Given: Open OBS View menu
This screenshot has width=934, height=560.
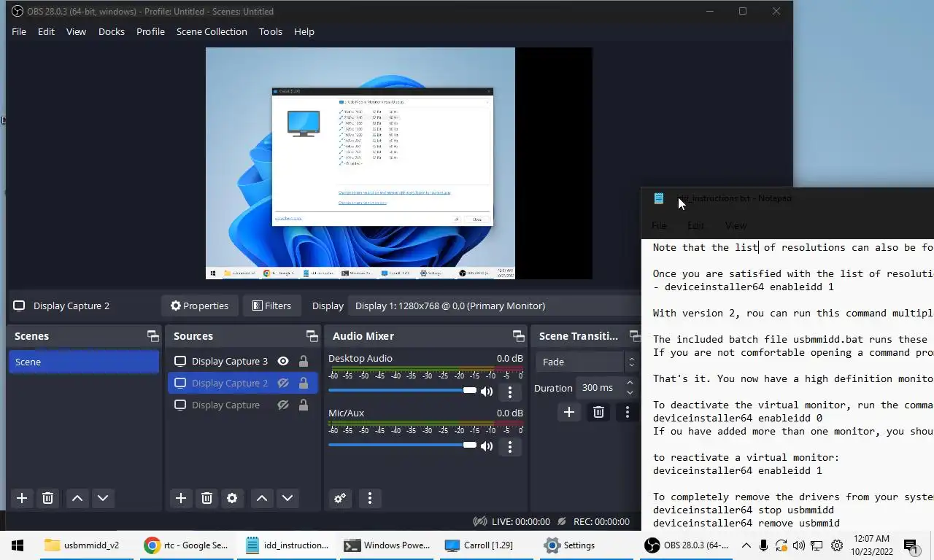Looking at the screenshot, I should tap(76, 31).
